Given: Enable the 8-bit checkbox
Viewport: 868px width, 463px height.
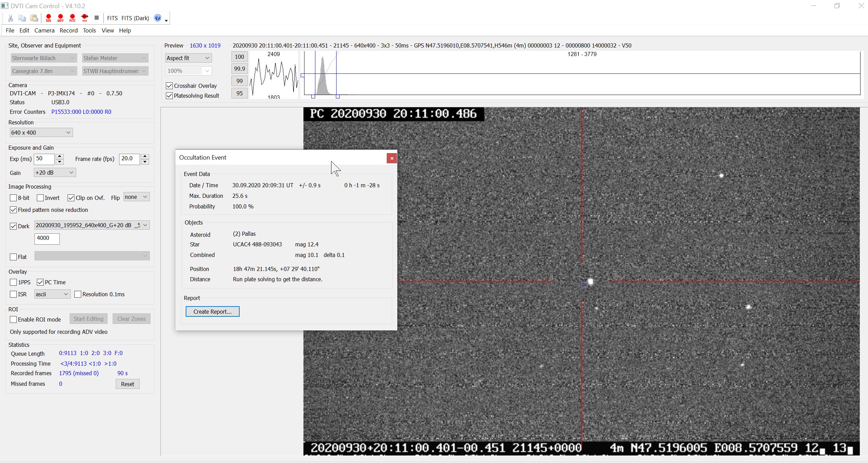Looking at the screenshot, I should pyautogui.click(x=13, y=198).
